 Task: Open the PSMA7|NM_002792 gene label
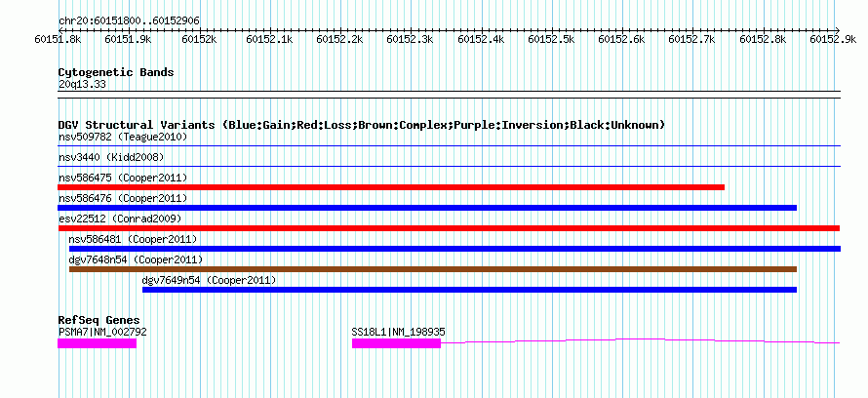pyautogui.click(x=102, y=332)
